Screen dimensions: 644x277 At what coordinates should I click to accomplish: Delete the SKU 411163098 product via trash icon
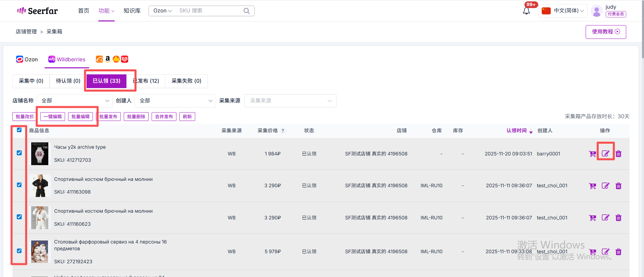point(619,186)
